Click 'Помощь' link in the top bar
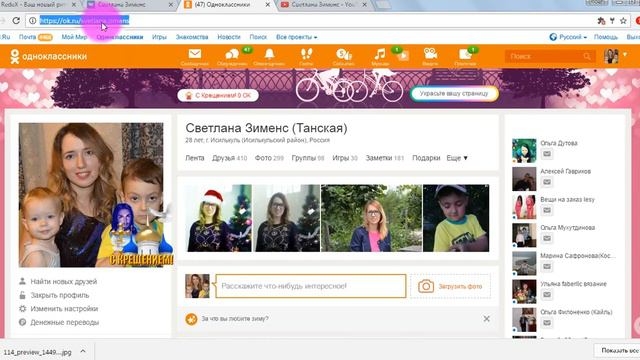 pos(606,37)
